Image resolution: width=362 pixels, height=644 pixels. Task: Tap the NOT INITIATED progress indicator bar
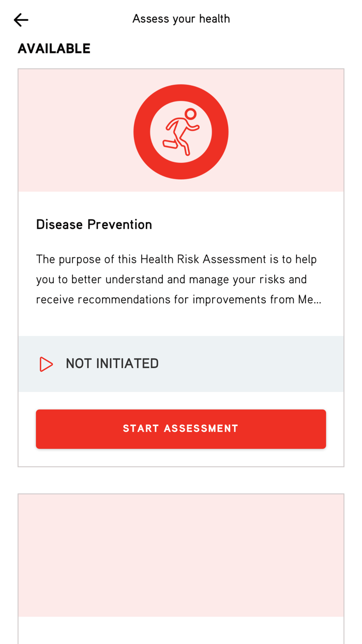[x=181, y=363]
